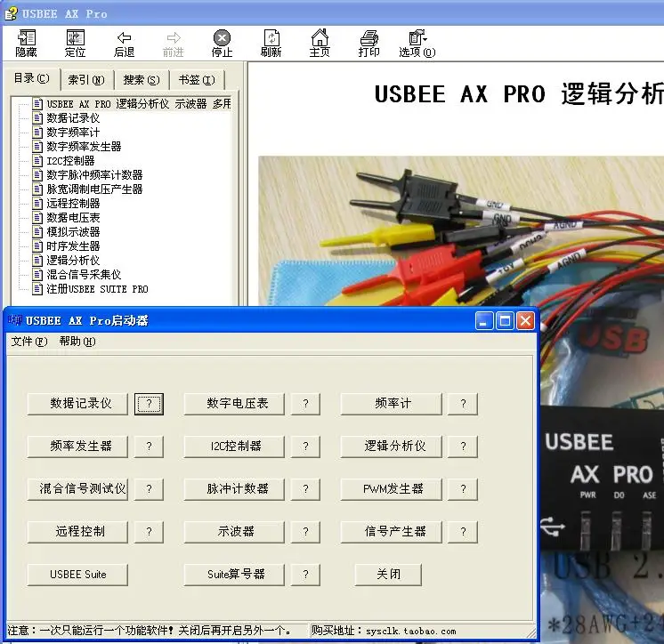This screenshot has height=644, width=664.
Task: Launch the I2C控制器 button
Action: pyautogui.click(x=234, y=447)
